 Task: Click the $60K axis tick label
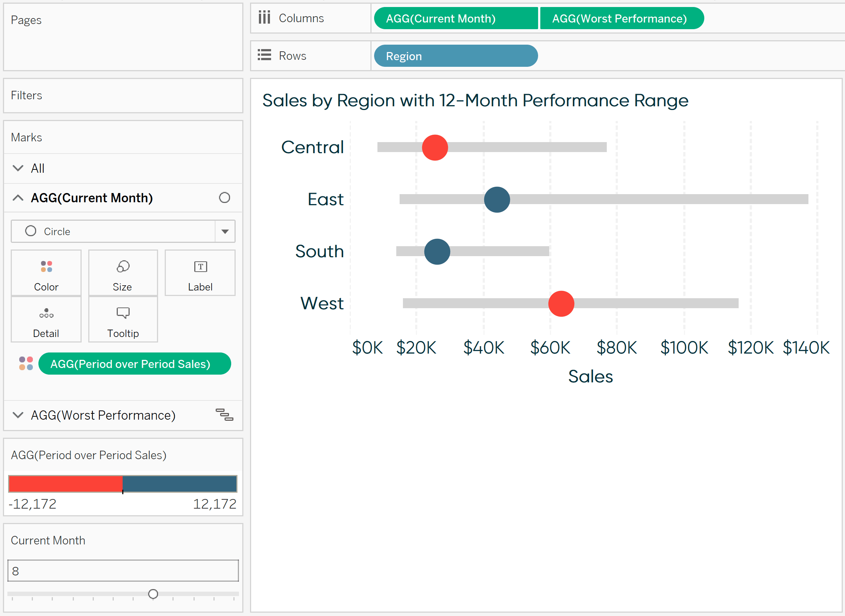(550, 348)
